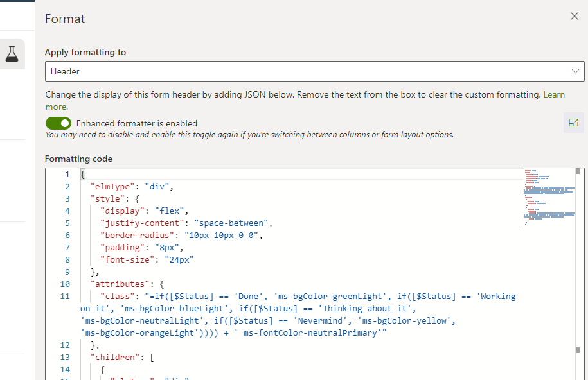
Task: Disable the Enhanced formatter toggle
Action: [x=58, y=123]
